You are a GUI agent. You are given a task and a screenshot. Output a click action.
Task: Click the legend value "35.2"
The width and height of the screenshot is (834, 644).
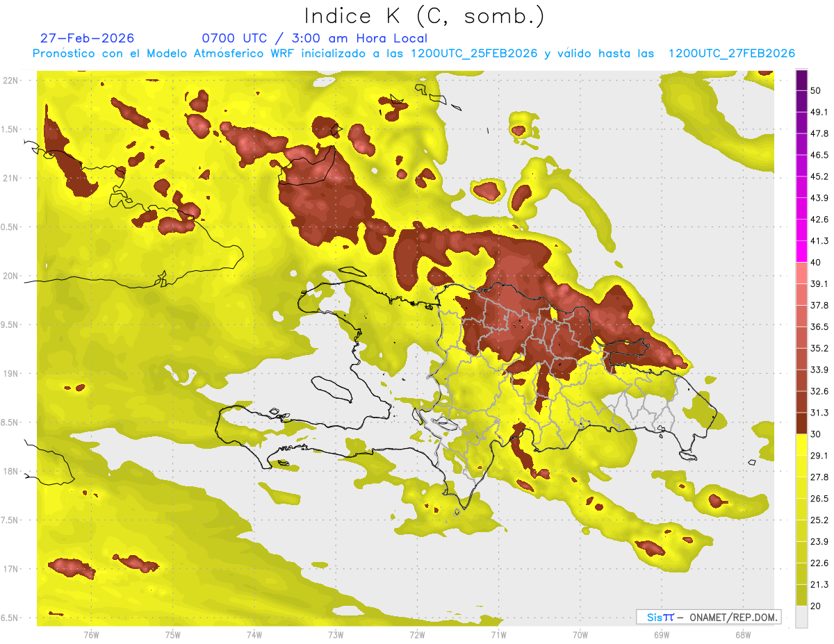(x=819, y=349)
